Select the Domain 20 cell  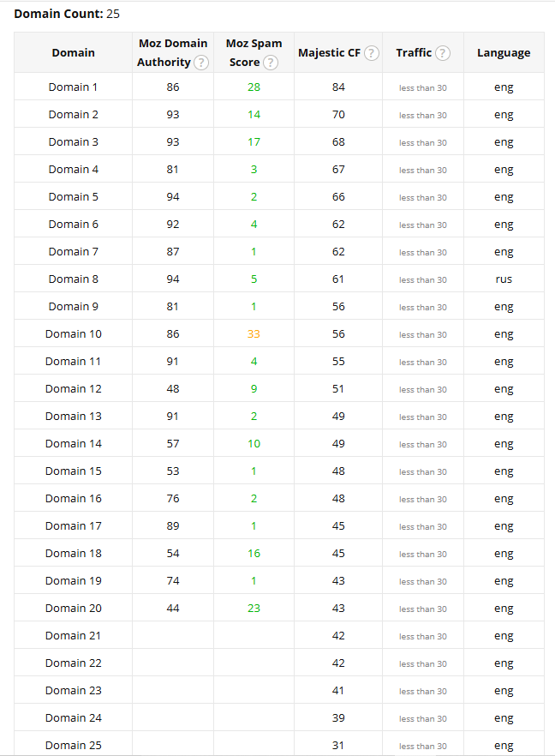tap(74, 609)
